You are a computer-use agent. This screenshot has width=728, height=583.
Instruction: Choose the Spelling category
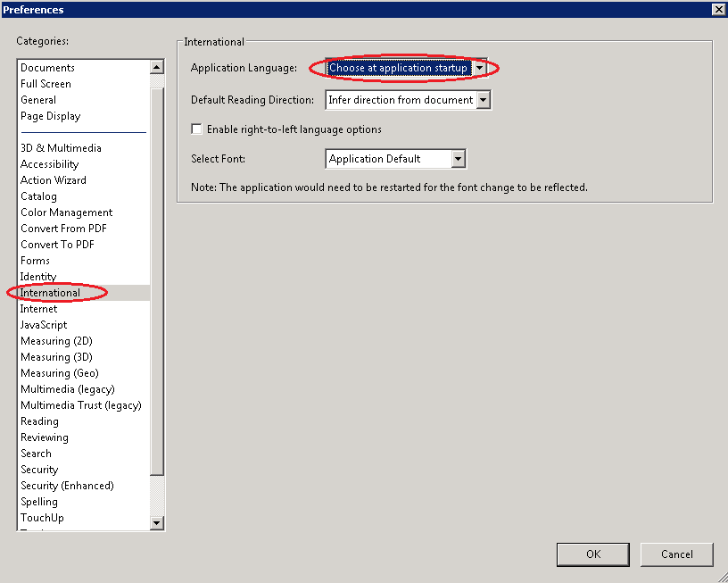(x=39, y=502)
